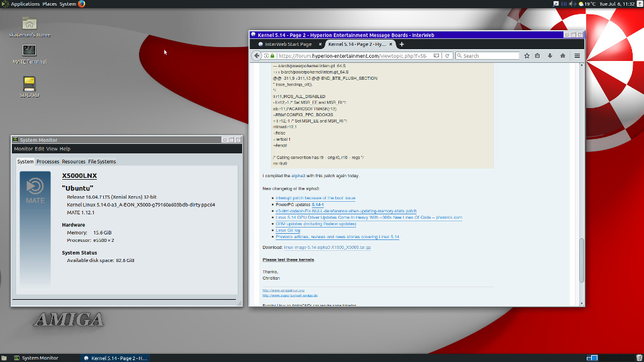Bookmark this page with the star icon
This screenshot has width=644, height=362.
click(526, 56)
